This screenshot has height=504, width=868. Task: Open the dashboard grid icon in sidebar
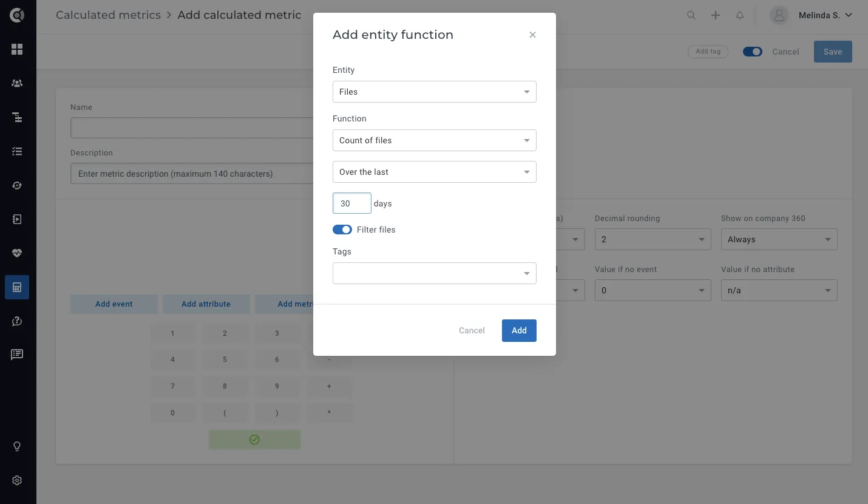coord(17,49)
